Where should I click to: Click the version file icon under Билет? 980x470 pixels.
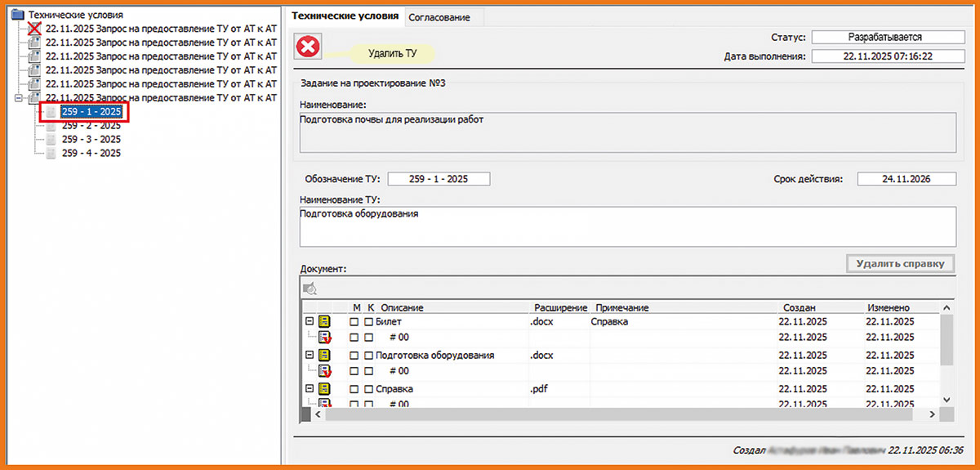tap(324, 337)
